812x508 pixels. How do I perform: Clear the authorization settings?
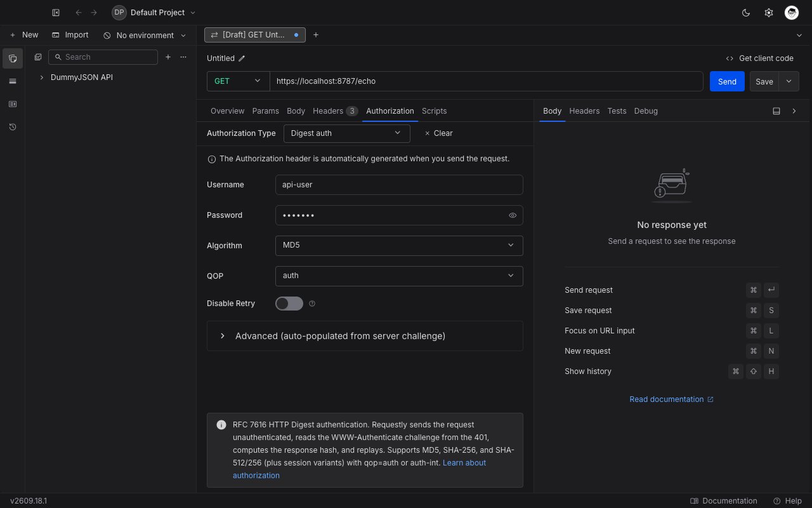(438, 133)
